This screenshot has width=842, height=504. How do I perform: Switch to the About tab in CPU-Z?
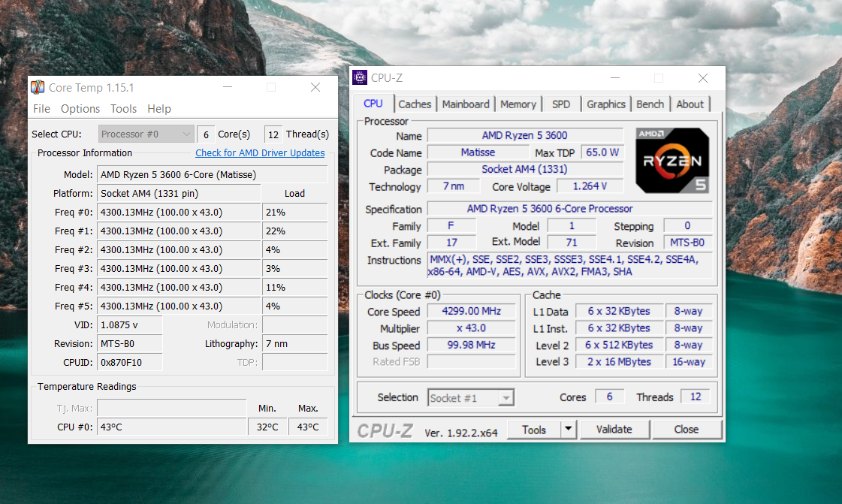690,104
